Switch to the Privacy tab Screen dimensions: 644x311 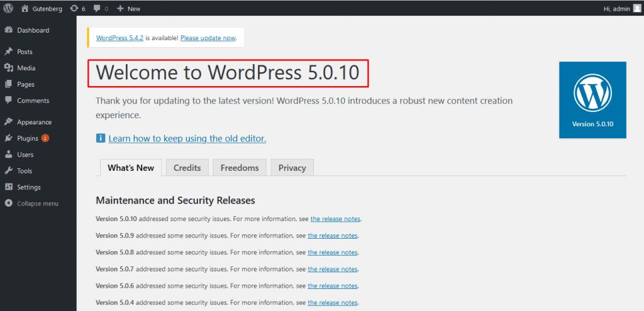click(x=292, y=167)
